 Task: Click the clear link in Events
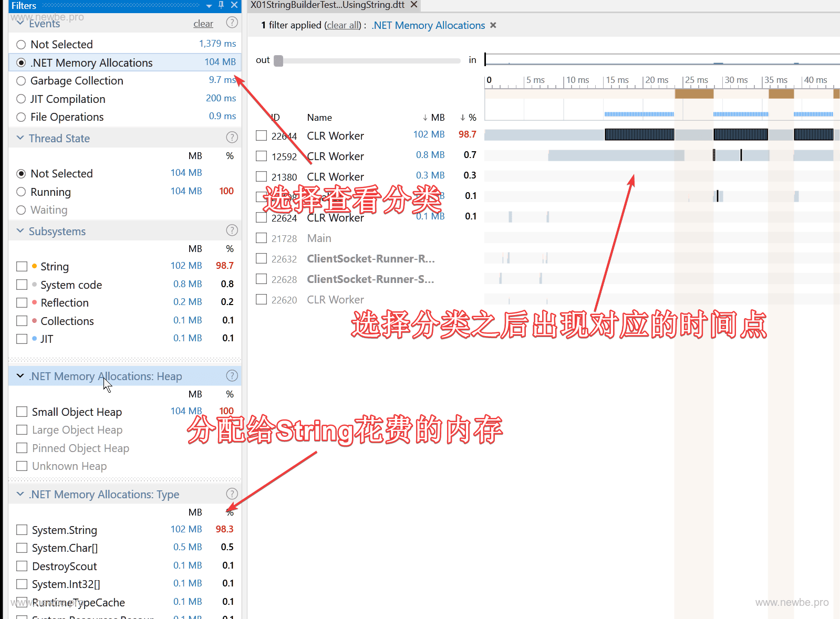click(x=203, y=24)
